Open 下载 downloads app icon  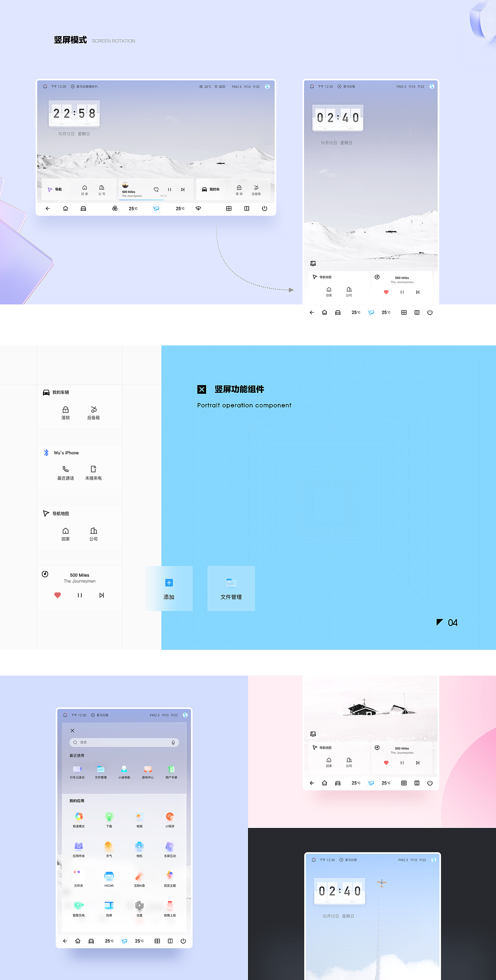109,820
